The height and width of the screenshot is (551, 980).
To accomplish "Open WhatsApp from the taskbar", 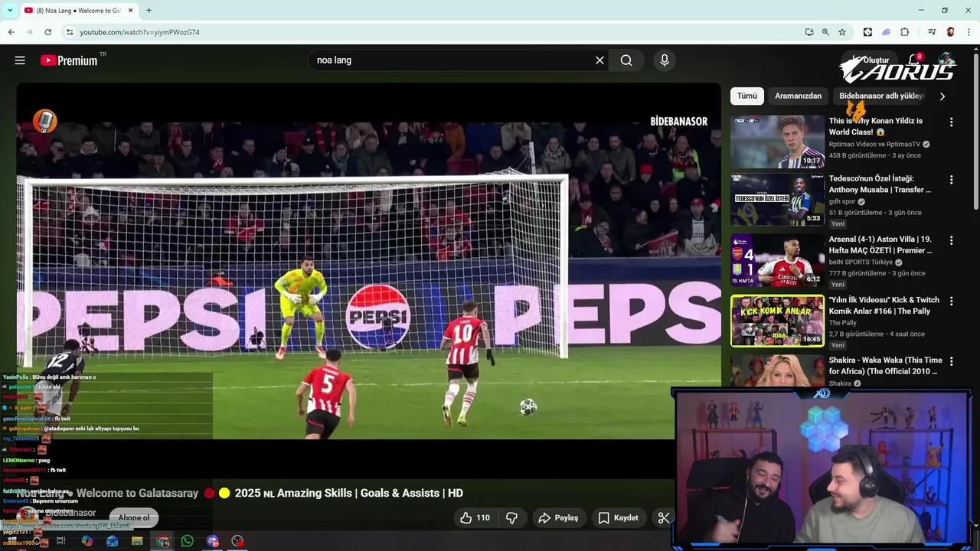I will (188, 541).
